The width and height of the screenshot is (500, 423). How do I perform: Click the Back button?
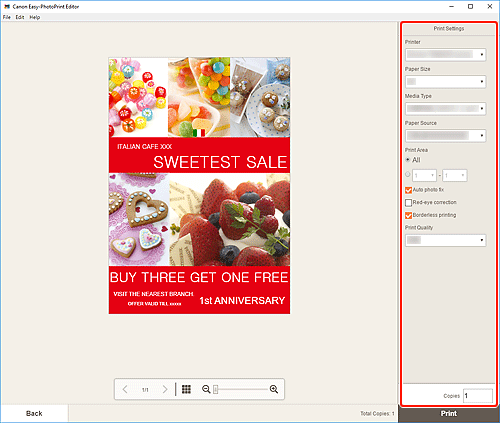click(x=34, y=413)
